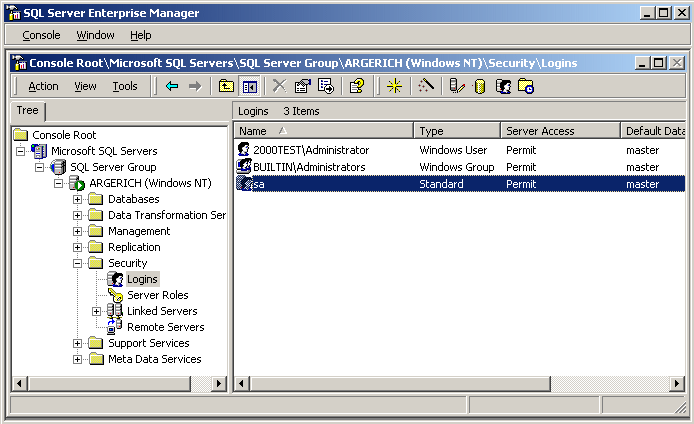Expand the Linked Servers node
694x424 pixels.
click(x=96, y=311)
